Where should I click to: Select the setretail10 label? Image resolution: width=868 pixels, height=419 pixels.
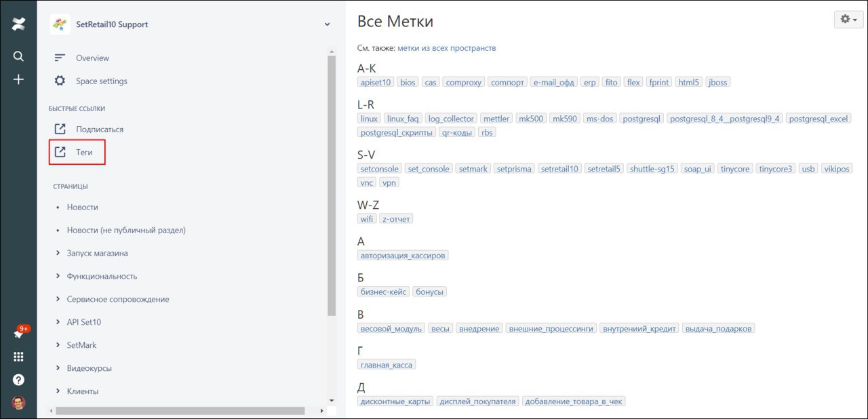[559, 169]
